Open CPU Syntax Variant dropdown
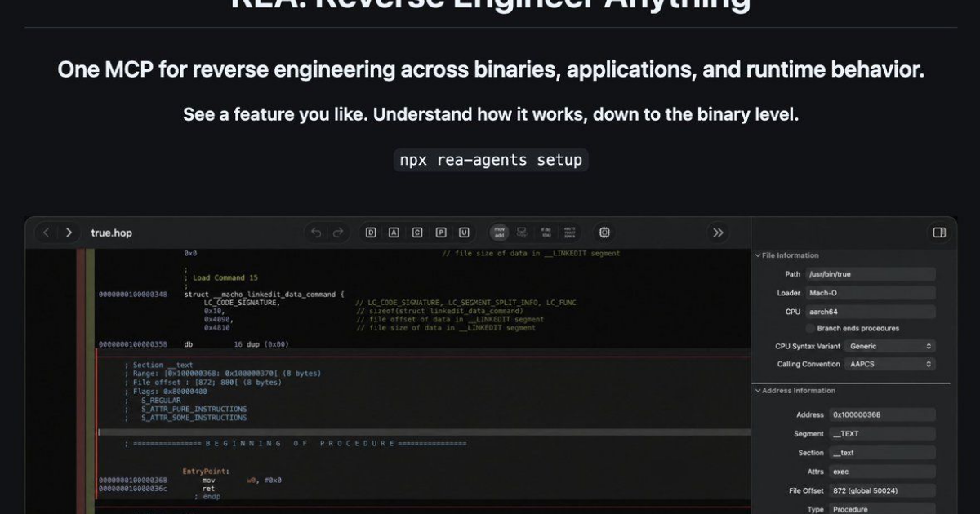Viewport: 980px width, 514px height. (890, 346)
